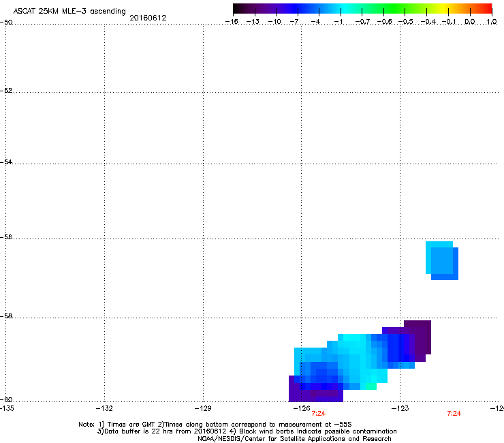Click the purple data block at bottom near -126
Image resolution: width=504 pixels, height=443 pixels.
coord(315,393)
